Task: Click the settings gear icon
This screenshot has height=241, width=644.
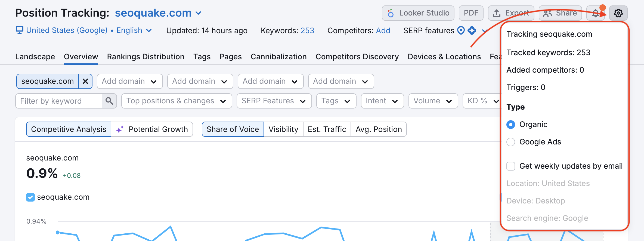Action: [x=618, y=13]
